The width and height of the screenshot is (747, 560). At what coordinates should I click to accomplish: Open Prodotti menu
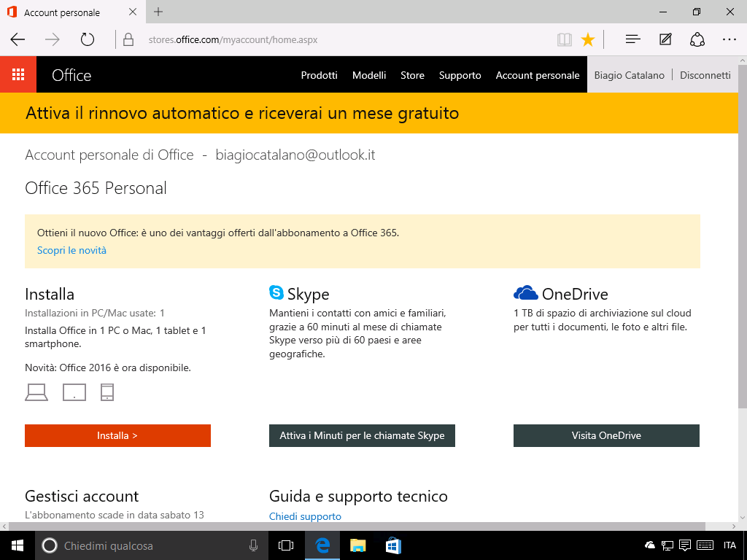[320, 75]
